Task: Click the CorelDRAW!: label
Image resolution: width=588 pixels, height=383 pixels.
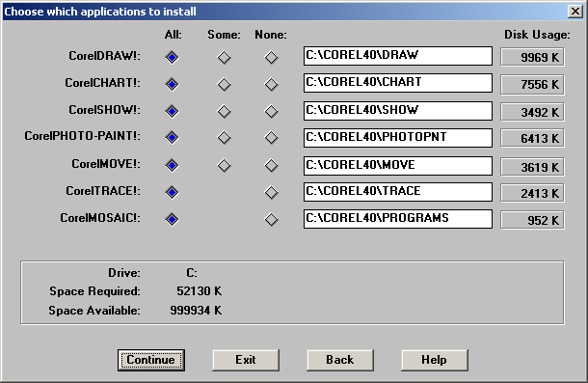Action: coord(104,56)
